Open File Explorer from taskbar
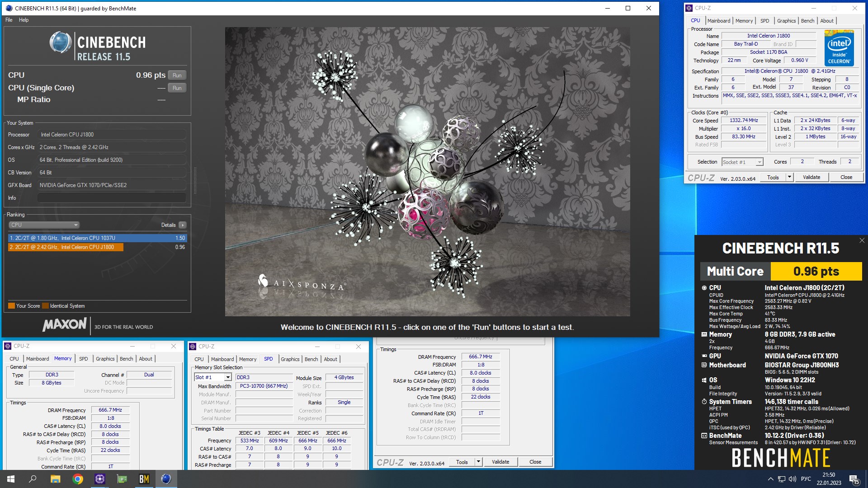This screenshot has width=868, height=488. [x=55, y=479]
